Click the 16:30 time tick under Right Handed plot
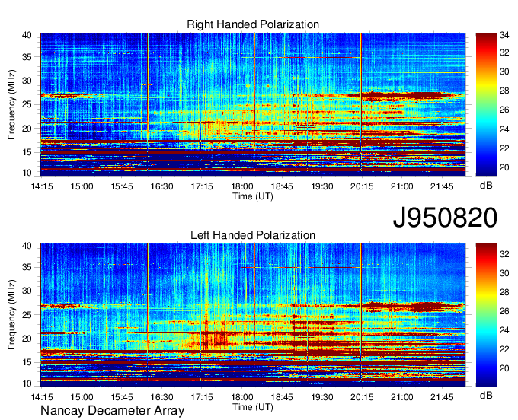The image size is (518, 420). 161,186
